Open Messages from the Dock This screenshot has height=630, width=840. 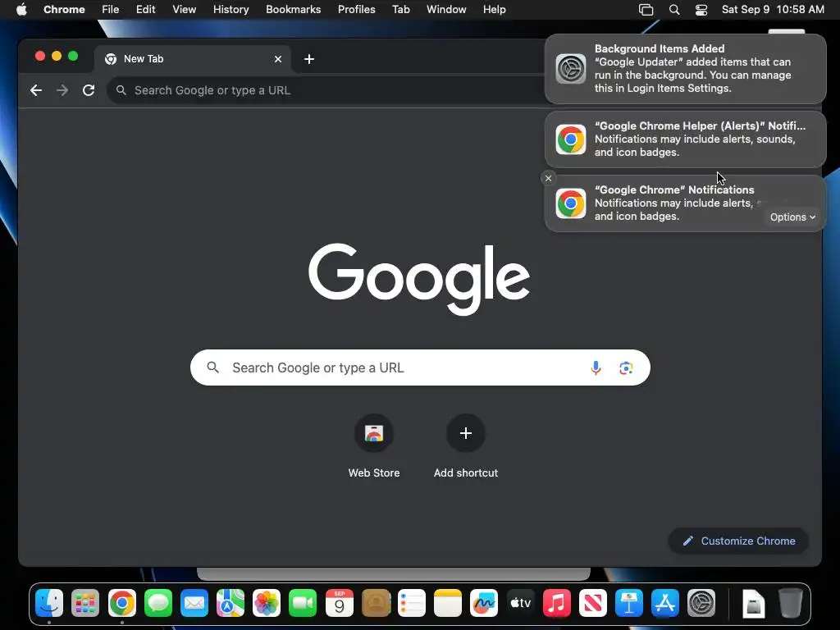(x=158, y=603)
